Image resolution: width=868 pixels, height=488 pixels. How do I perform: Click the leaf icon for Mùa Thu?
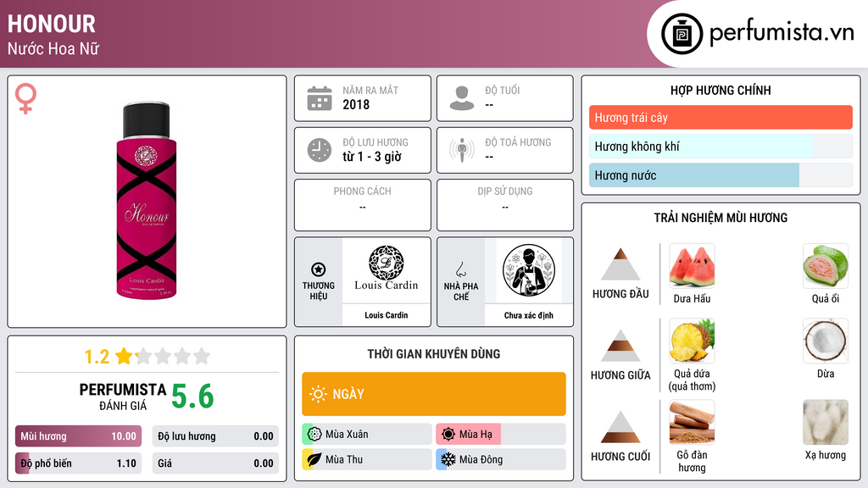coord(314,459)
